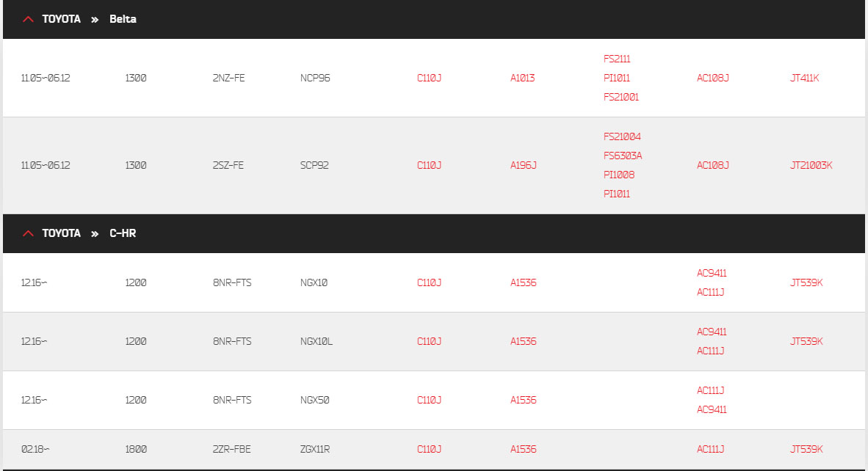Screen dimensions: 868x471
Task: Open AC9411 link in NGX10L row
Action: [x=712, y=332]
